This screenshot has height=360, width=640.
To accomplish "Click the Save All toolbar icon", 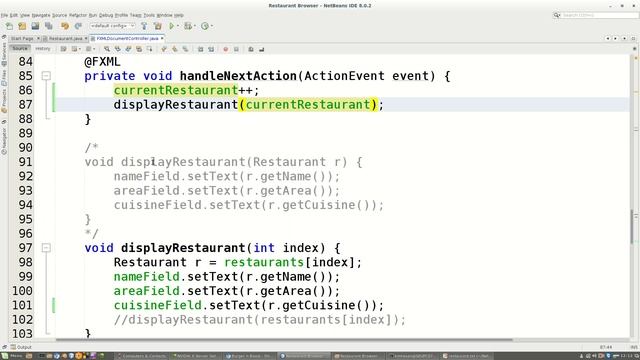I will tap(49, 26).
